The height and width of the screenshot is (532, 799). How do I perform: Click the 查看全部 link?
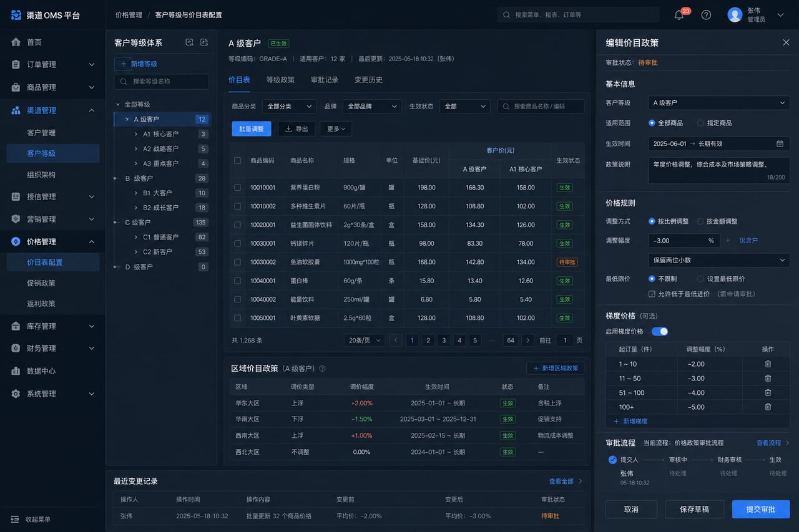566,481
